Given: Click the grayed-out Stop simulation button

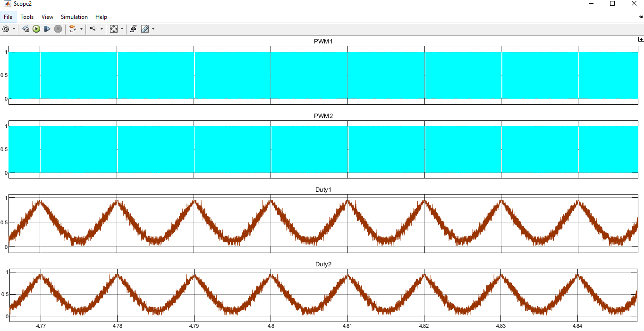Looking at the screenshot, I should coord(58,29).
